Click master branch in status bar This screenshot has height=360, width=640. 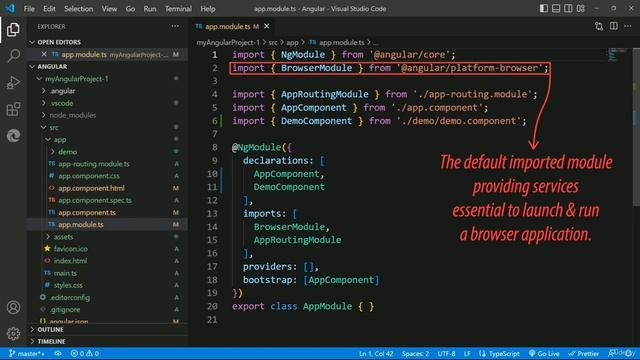(x=27, y=353)
